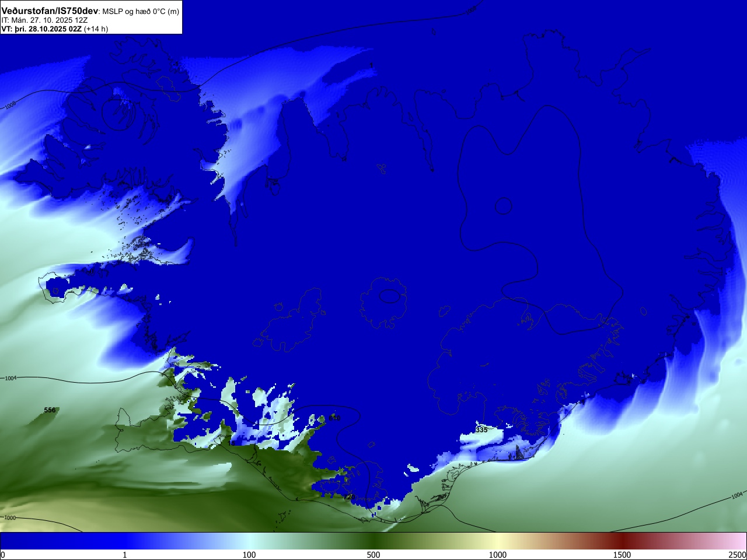Click the '1' label on the color scale
747x560 pixels.
click(124, 555)
